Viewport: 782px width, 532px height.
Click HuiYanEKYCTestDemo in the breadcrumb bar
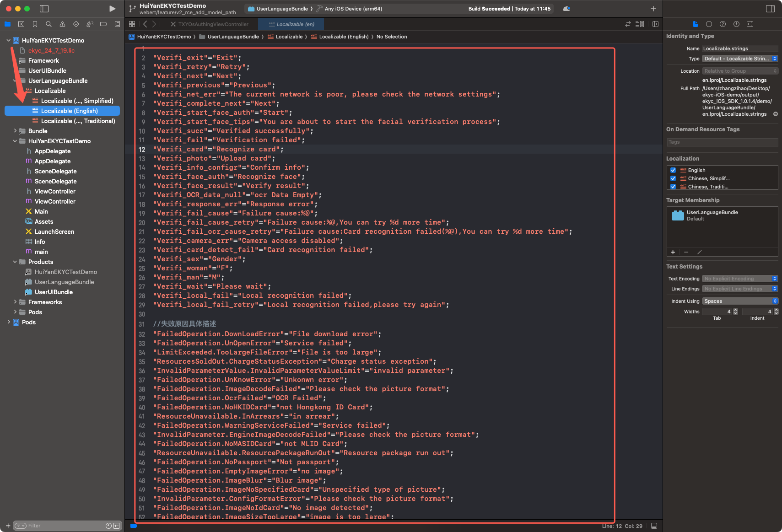click(x=164, y=37)
